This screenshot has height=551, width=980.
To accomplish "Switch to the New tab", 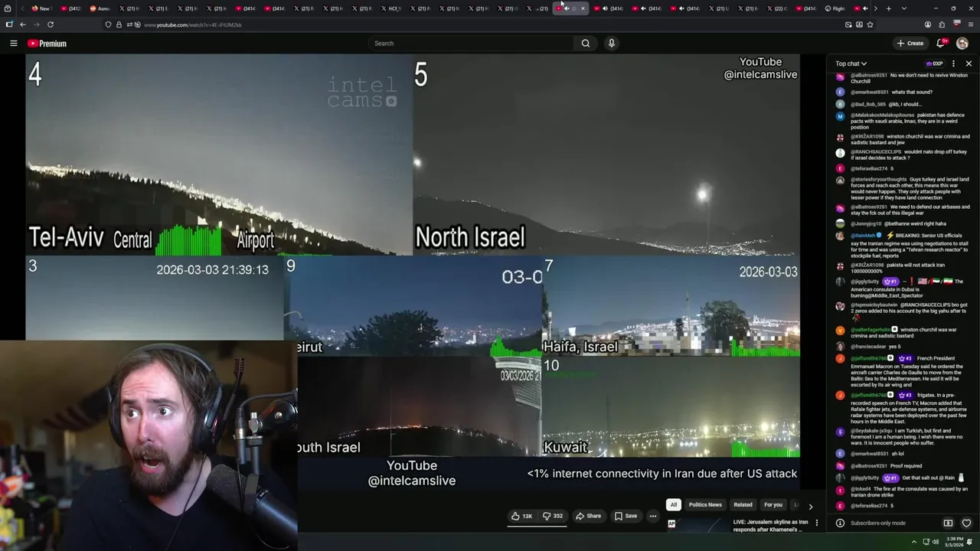I will click(41, 8).
